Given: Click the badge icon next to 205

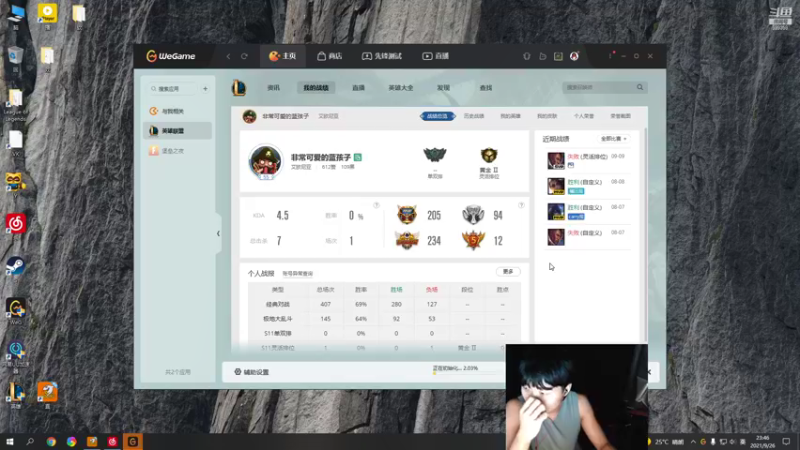Looking at the screenshot, I should (407, 215).
